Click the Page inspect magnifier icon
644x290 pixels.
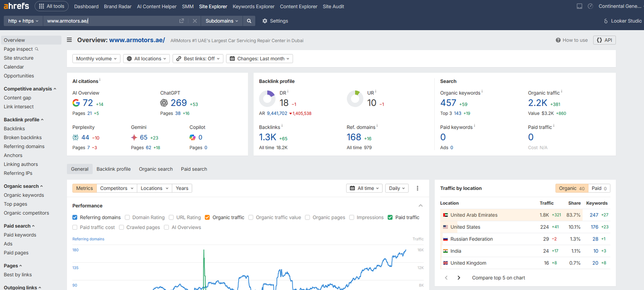[37, 49]
